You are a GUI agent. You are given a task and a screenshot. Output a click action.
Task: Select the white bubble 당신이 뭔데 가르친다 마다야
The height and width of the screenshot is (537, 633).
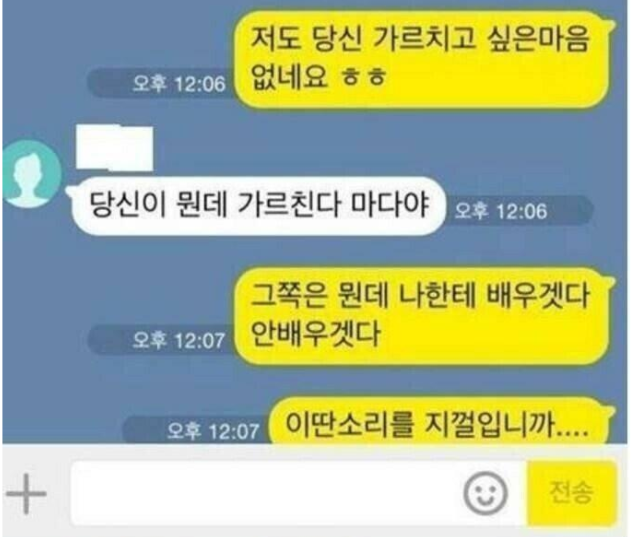tap(256, 206)
